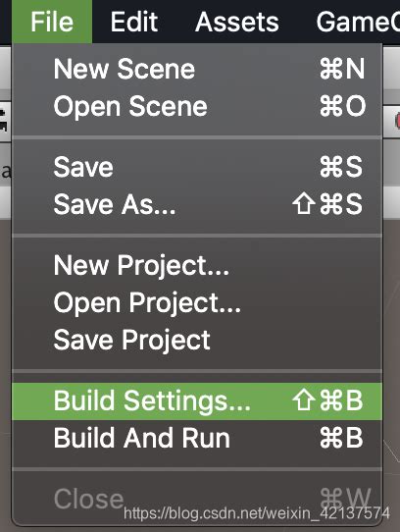Choose New Scene from File menu
Viewport: 400px width, 532px height.
point(197,69)
